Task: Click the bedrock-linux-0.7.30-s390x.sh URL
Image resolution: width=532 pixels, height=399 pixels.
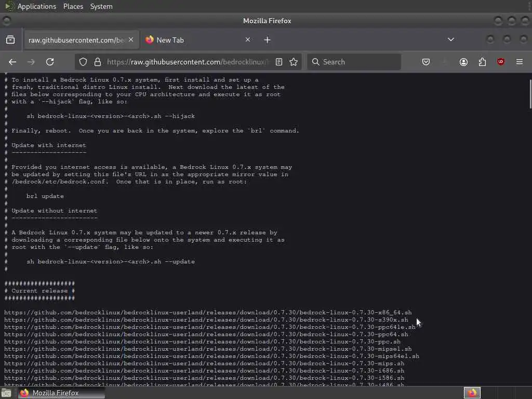Action: pos(206,320)
